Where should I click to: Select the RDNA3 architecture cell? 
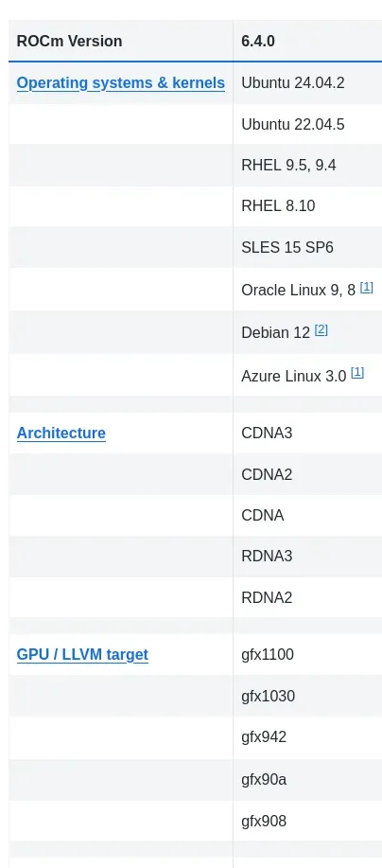click(x=307, y=557)
